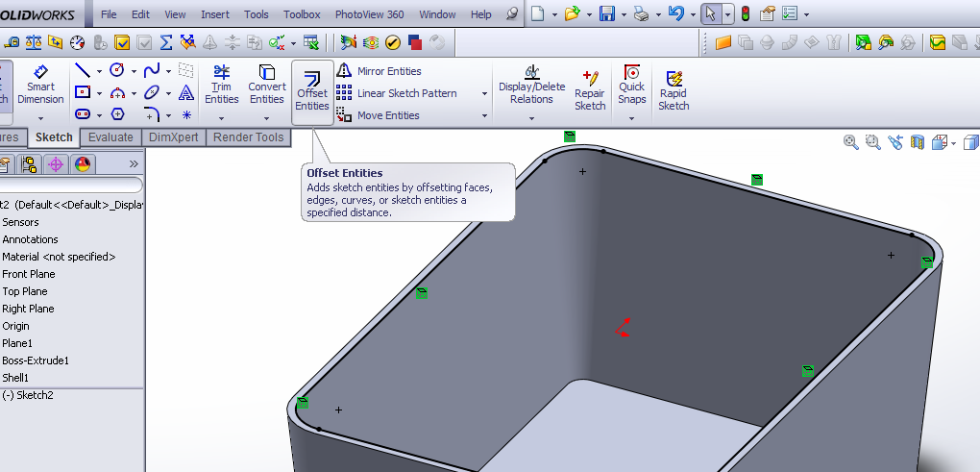Open the DimXpertManager crosshair tab
This screenshot has width=980, height=472.
tap(56, 164)
